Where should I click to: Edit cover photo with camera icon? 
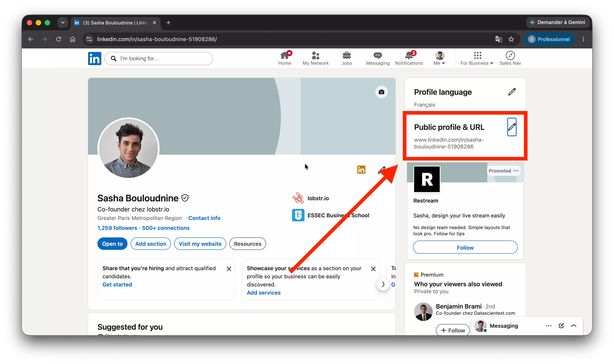pyautogui.click(x=381, y=92)
